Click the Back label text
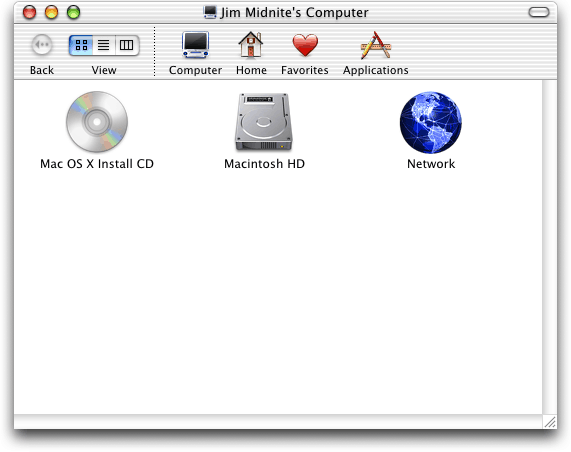 (42, 70)
